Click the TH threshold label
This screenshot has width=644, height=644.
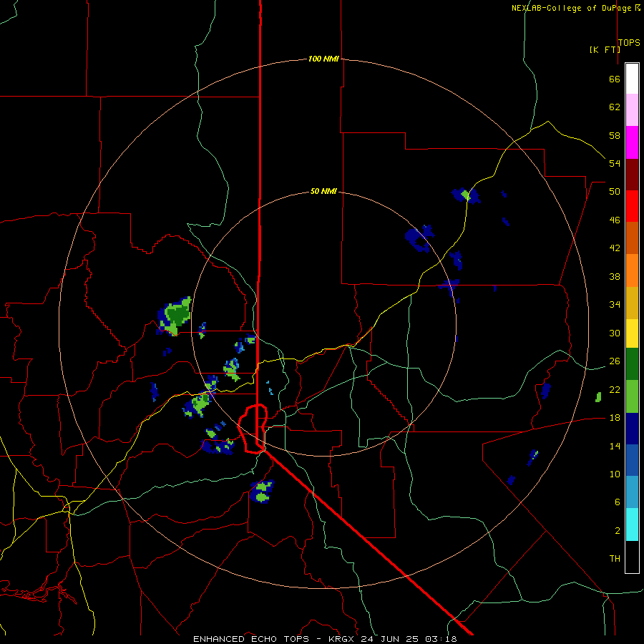tap(615, 559)
